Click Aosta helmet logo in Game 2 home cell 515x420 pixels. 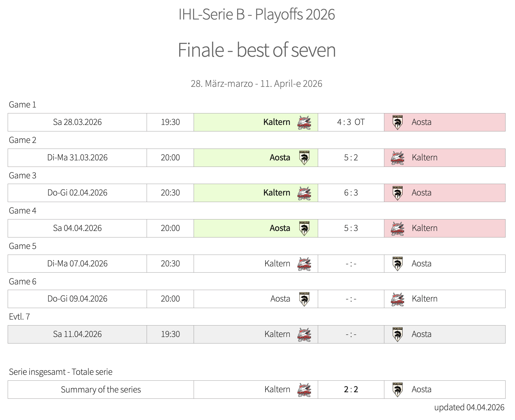304,157
